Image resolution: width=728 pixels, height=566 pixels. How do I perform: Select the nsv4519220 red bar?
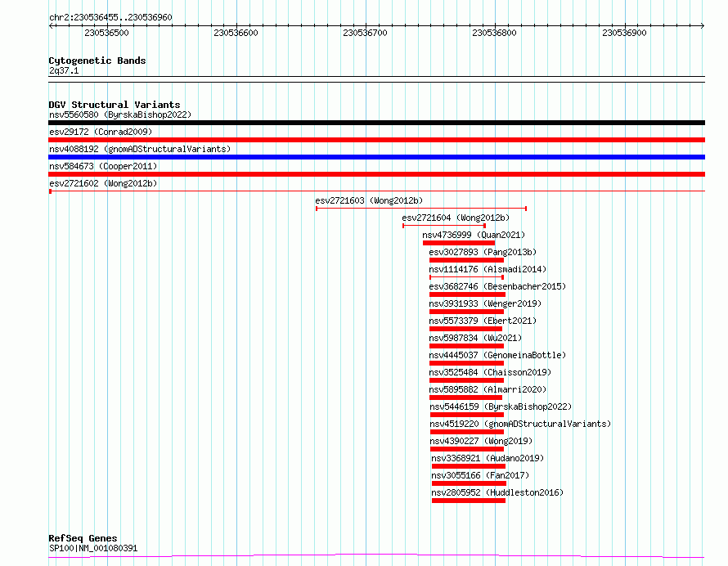coord(467,432)
